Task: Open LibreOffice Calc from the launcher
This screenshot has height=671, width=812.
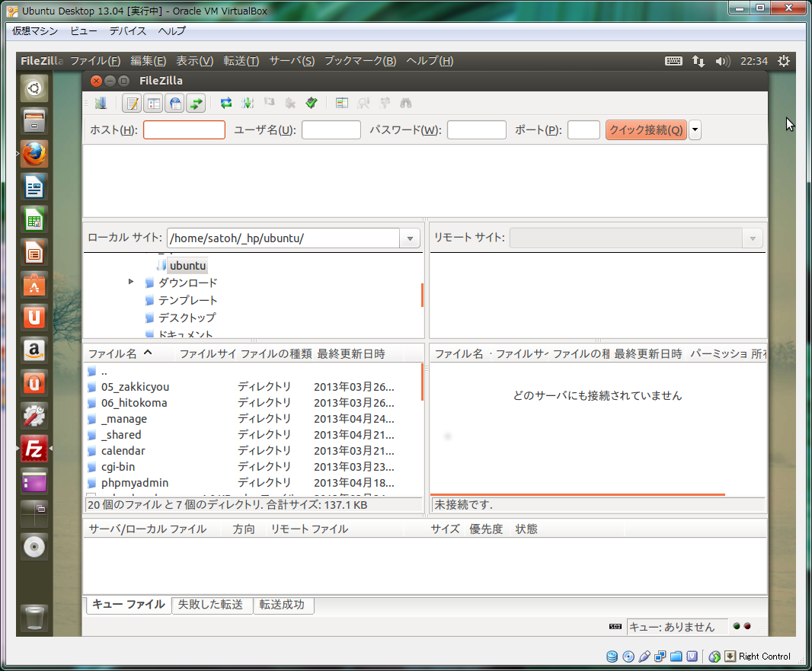Action: coord(34,219)
